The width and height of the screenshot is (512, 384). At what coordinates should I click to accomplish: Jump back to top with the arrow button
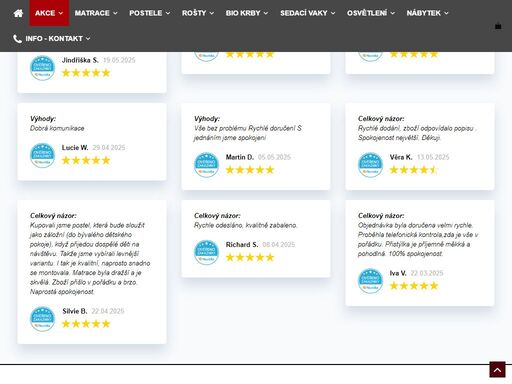497,370
